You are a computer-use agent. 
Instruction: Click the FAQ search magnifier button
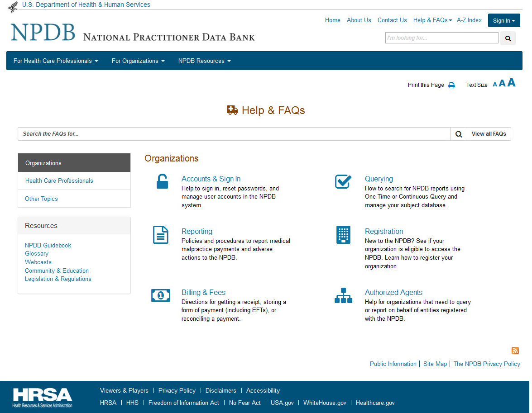[459, 134]
